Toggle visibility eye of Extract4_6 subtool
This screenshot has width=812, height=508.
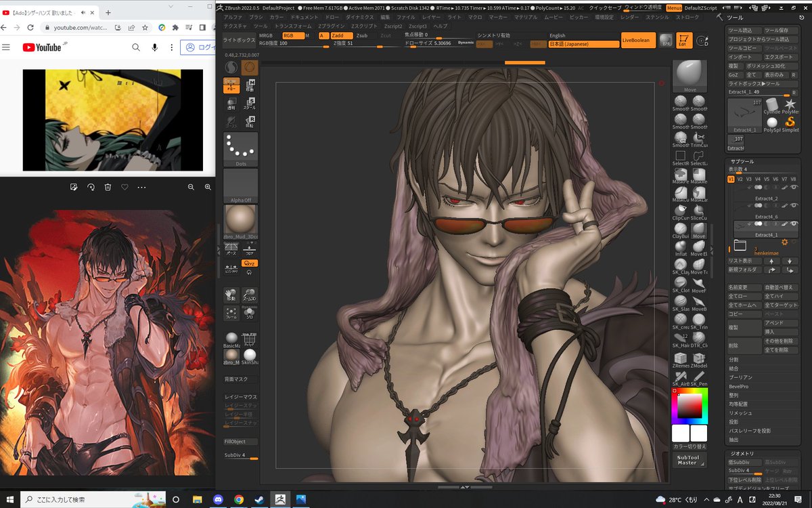[x=794, y=205]
